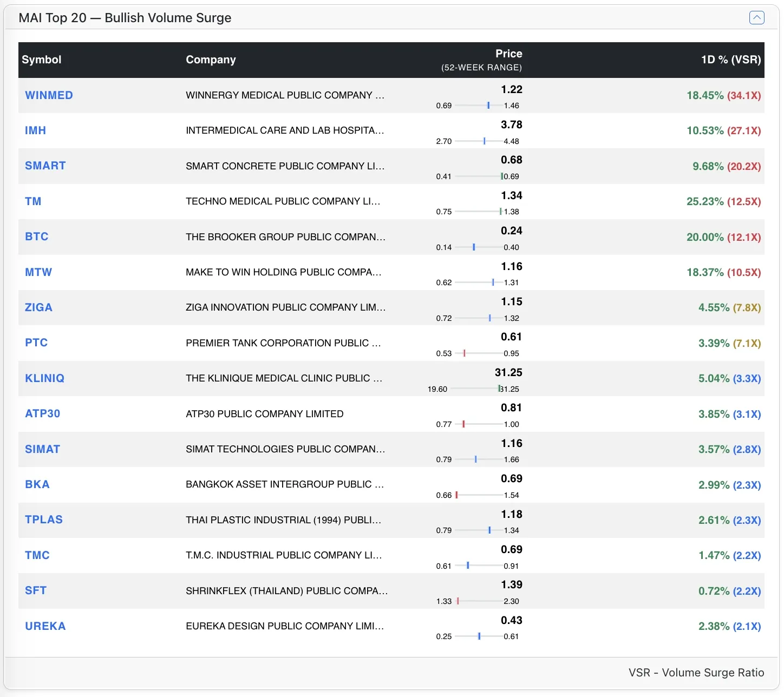Click the KLINIQ price 31.25

pyautogui.click(x=508, y=373)
